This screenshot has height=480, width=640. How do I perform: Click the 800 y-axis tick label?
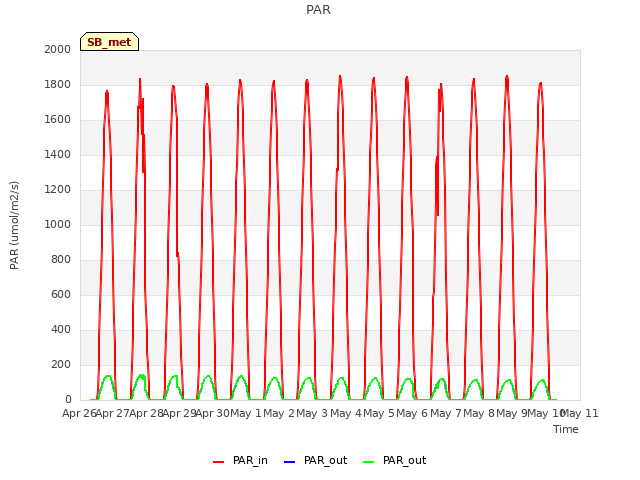coord(61,260)
